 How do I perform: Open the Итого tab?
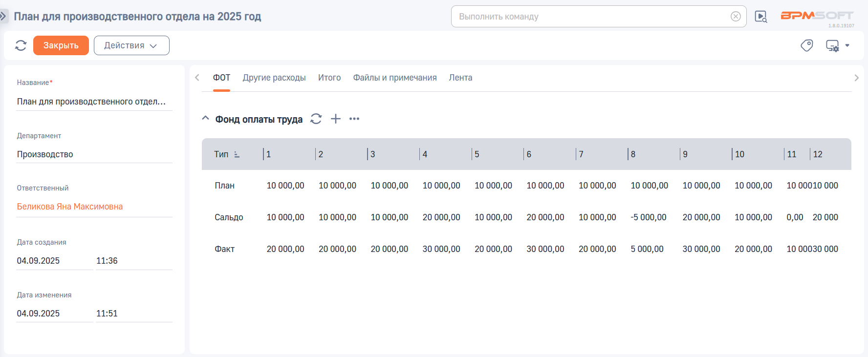pyautogui.click(x=329, y=78)
